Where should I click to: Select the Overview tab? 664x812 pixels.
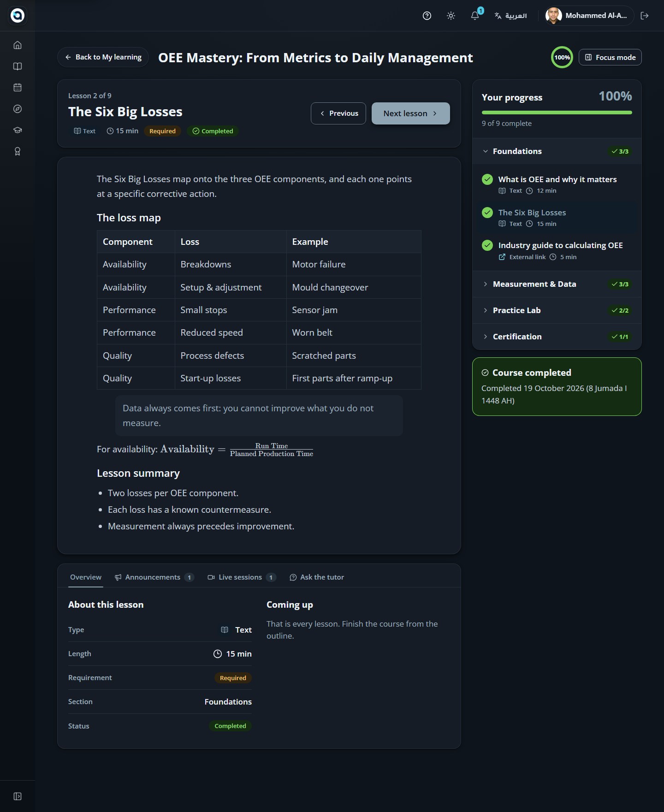tap(86, 577)
